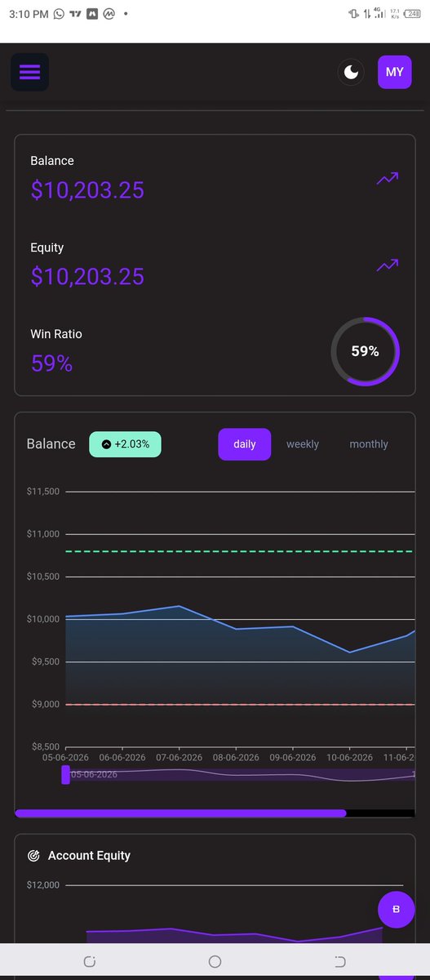Viewport: 430px width, 980px height.
Task: Click the +2.03% change badge
Action: pyautogui.click(x=125, y=444)
